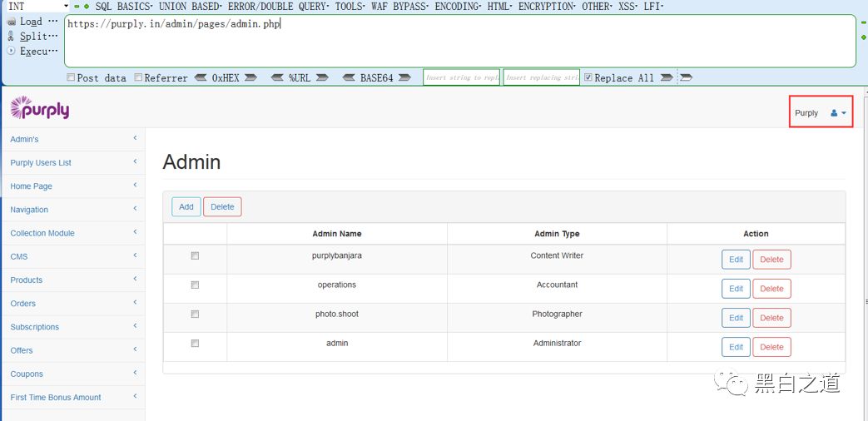Click the user profile icon next to Purply

[x=835, y=113]
